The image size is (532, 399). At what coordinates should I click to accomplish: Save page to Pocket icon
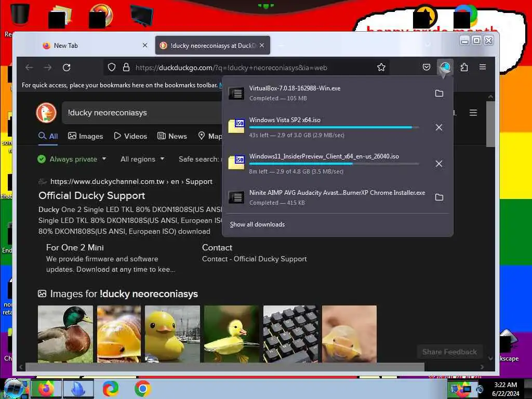[x=427, y=67]
